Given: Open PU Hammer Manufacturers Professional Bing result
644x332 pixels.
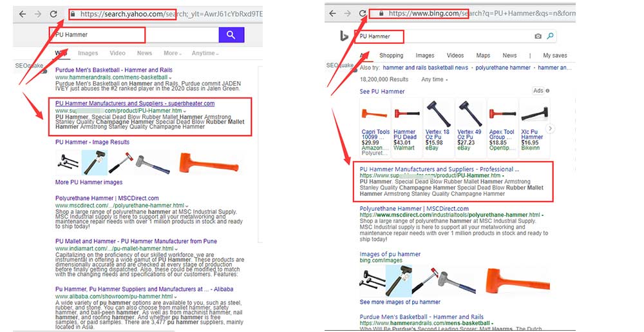Looking at the screenshot, I should [x=439, y=169].
